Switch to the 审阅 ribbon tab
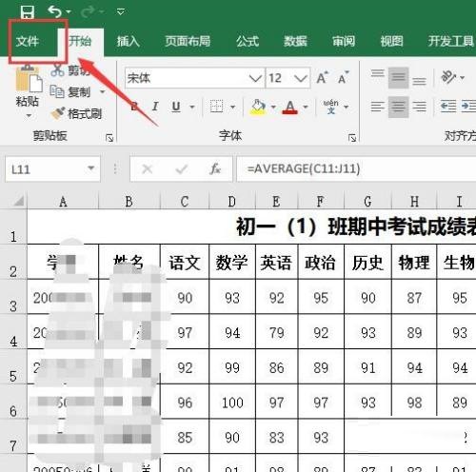476x472 pixels. tap(344, 41)
